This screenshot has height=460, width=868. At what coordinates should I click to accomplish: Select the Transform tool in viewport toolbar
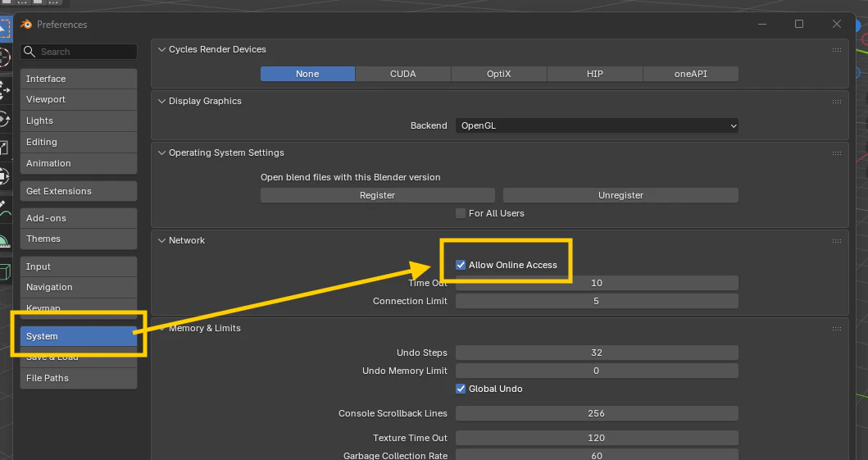pos(4,176)
